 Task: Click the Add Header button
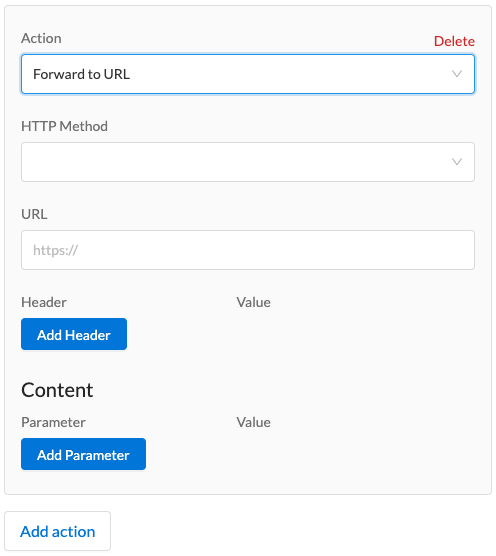(x=74, y=334)
